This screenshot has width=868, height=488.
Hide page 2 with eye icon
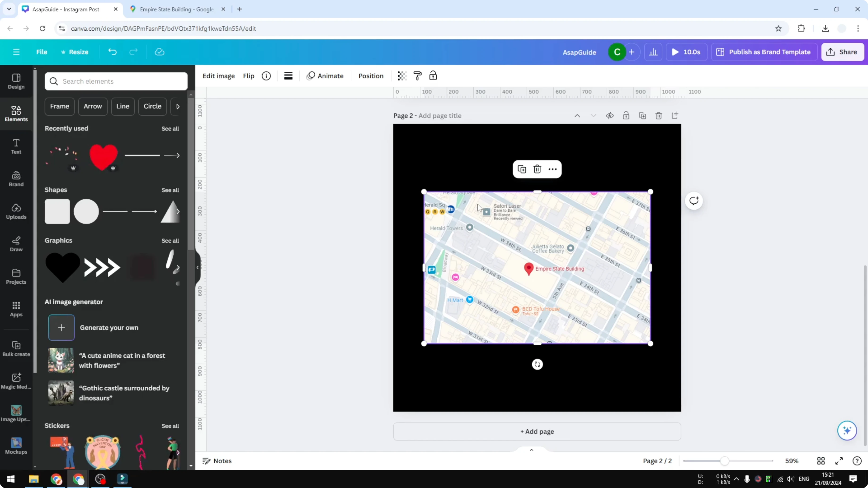[609, 116]
